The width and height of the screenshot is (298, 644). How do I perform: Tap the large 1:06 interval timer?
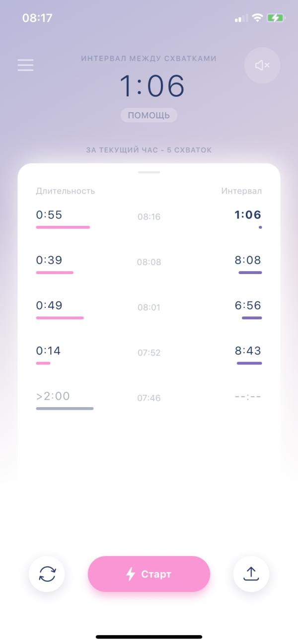[x=151, y=85]
